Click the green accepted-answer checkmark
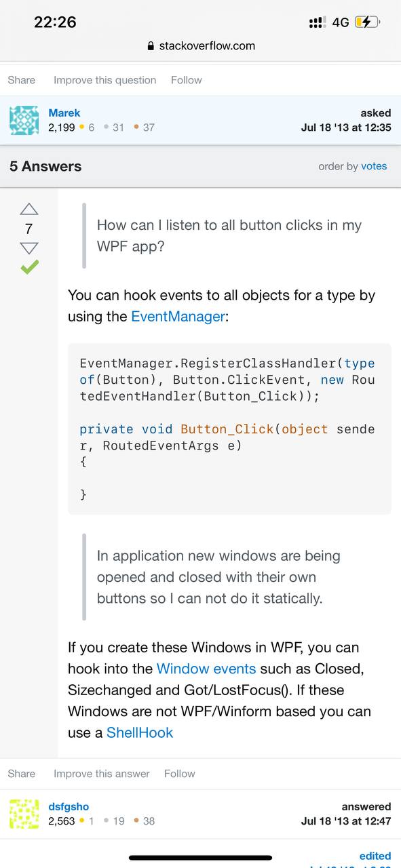401x868 pixels. 29,267
